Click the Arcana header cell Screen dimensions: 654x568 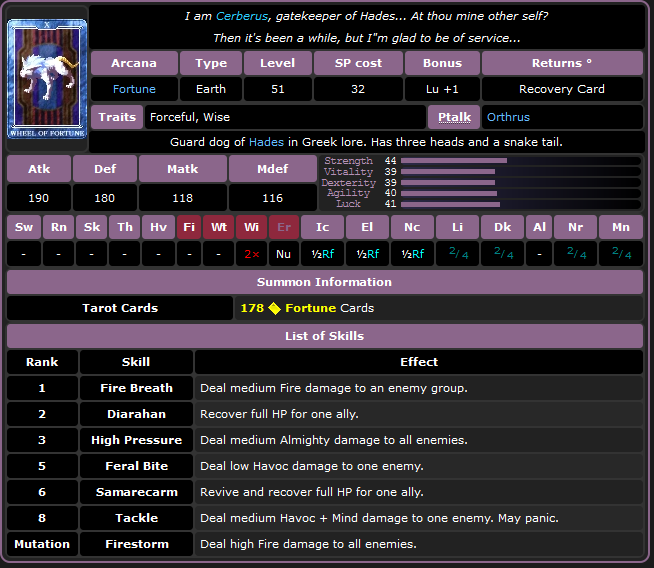coord(134,63)
